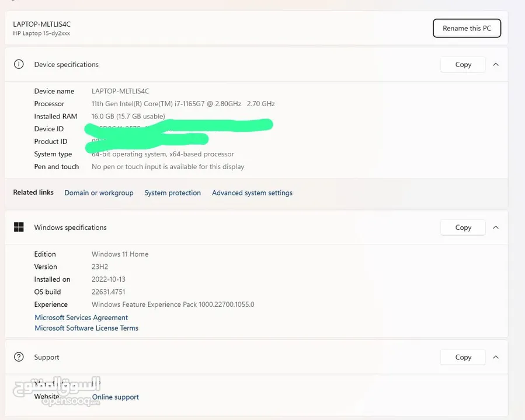Viewport: 525px width, 420px height.
Task: Select the 23H2 version value
Action: (x=100, y=267)
